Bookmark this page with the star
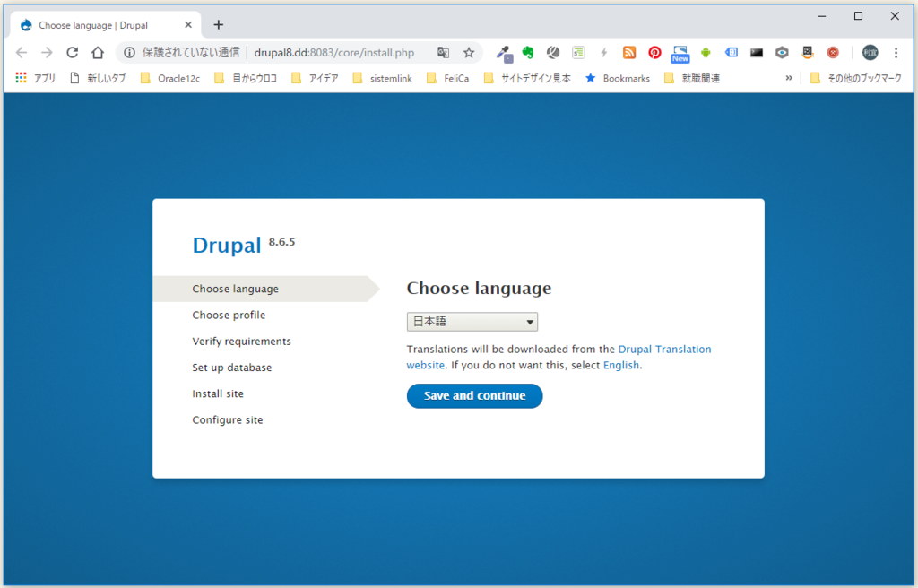This screenshot has width=918, height=588. (x=468, y=53)
